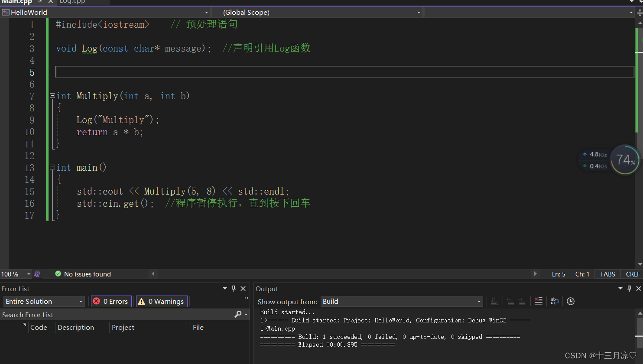Click the split editor window icon
This screenshot has width=643, height=364.
pyautogui.click(x=640, y=13)
